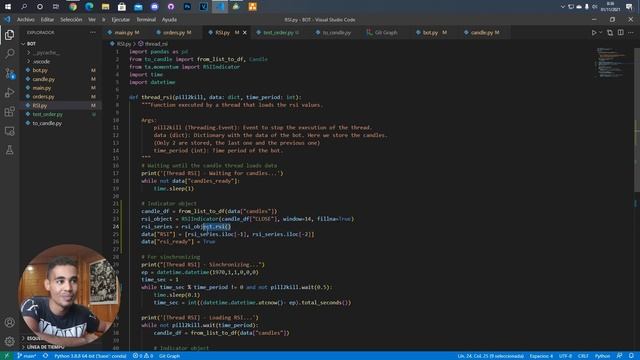Expand the __pycache__ folder
This screenshot has width=640, height=360.
coord(60,53)
